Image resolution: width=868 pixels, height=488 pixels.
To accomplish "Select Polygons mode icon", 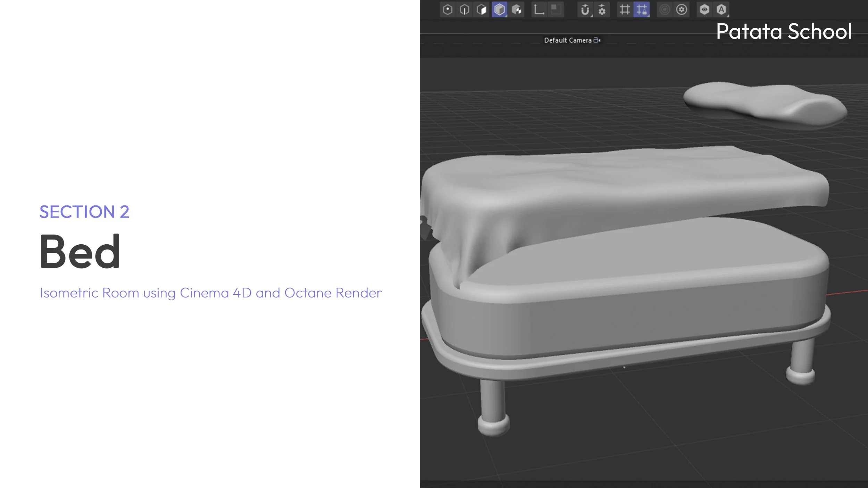I will pyautogui.click(x=482, y=9).
